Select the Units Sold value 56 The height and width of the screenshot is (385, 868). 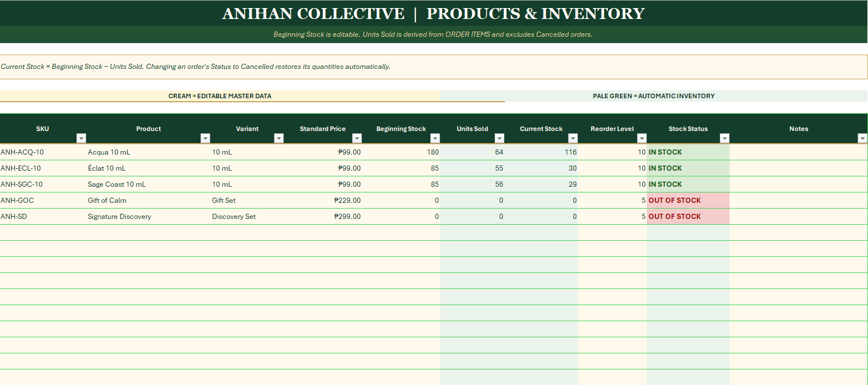(x=472, y=184)
